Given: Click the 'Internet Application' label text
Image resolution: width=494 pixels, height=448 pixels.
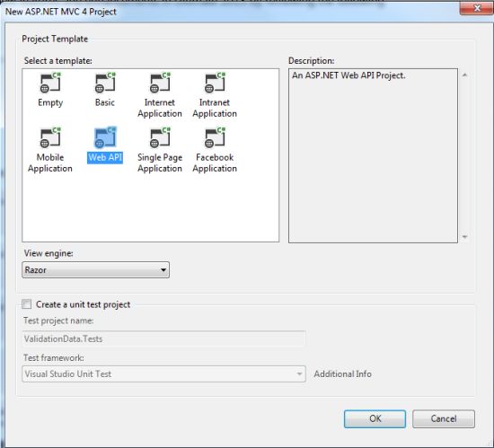Looking at the screenshot, I should [160, 108].
